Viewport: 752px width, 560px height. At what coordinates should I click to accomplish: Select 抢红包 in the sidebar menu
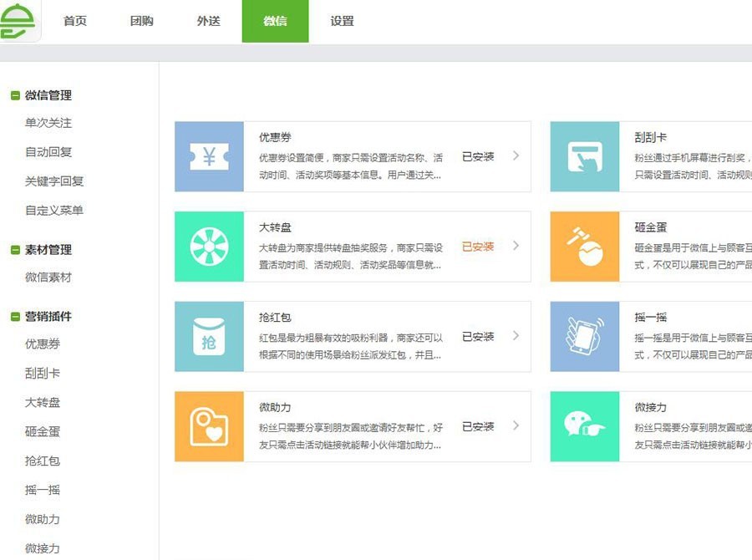coord(43,461)
